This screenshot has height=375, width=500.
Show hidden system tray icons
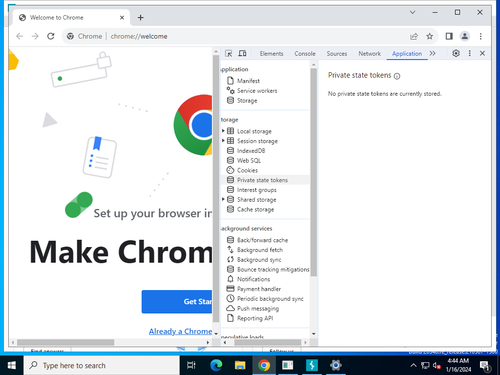(x=413, y=366)
